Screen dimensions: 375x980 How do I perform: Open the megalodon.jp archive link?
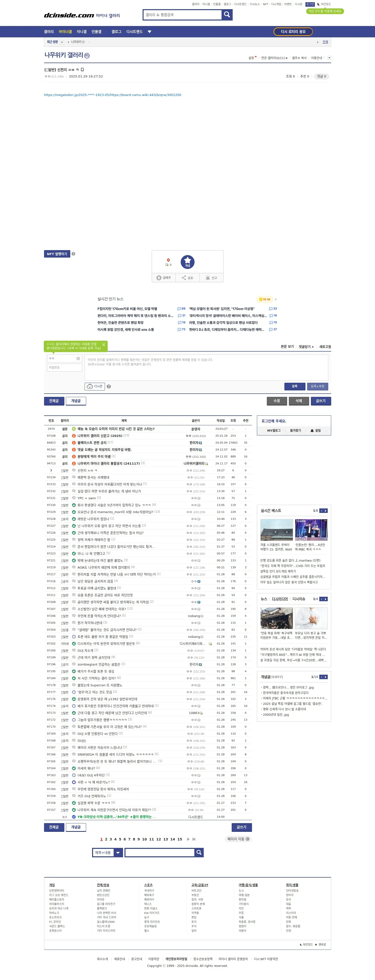tap(113, 95)
